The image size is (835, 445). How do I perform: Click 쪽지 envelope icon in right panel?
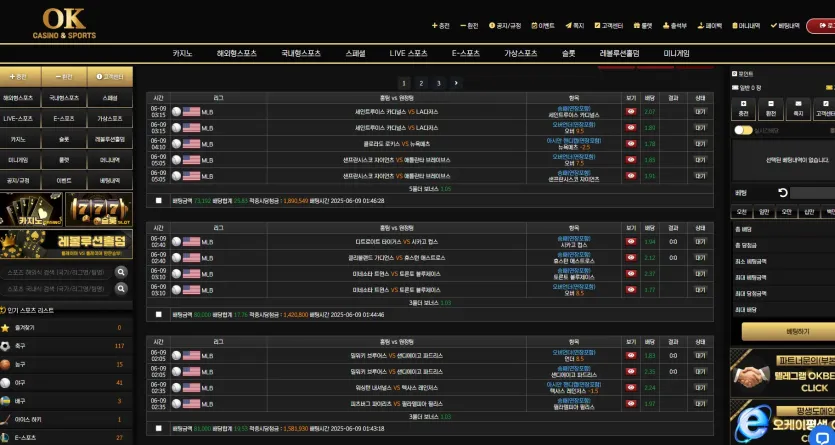pyautogui.click(x=798, y=109)
